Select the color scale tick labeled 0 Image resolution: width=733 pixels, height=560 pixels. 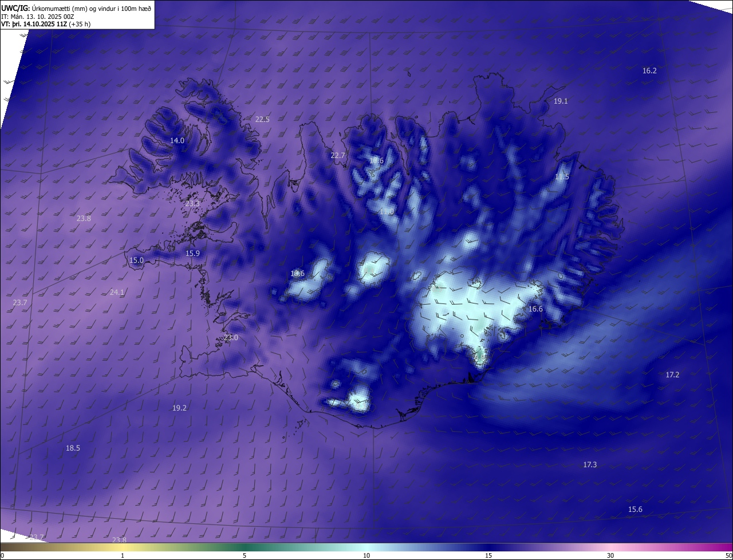point(2,556)
